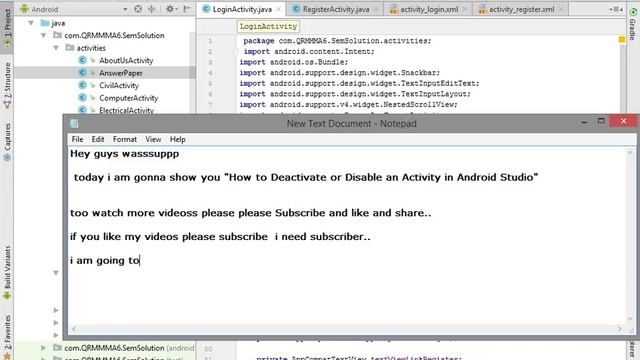
Task: Click the collapse all icon in Project panel
Action: coord(152,9)
